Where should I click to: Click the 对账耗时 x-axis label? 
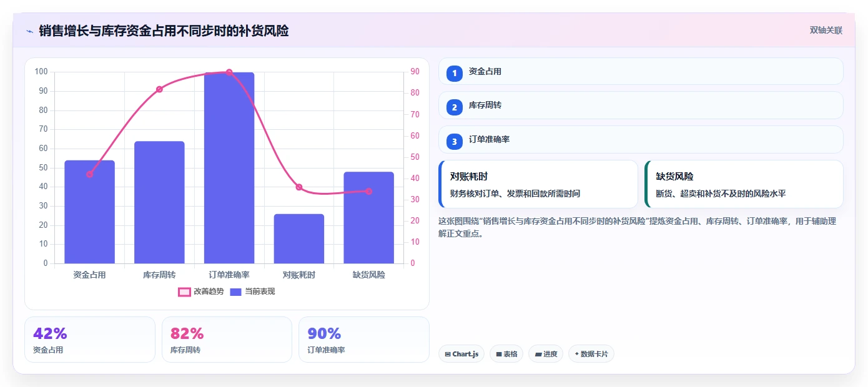[299, 275]
